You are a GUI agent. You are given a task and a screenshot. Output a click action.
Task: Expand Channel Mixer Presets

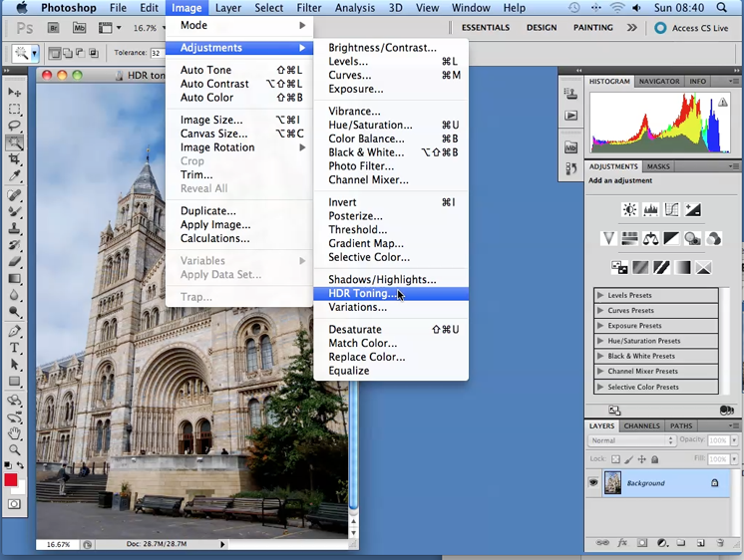pos(600,371)
